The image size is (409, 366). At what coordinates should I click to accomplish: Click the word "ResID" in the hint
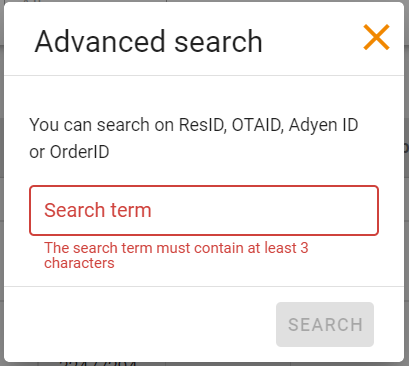(203, 125)
